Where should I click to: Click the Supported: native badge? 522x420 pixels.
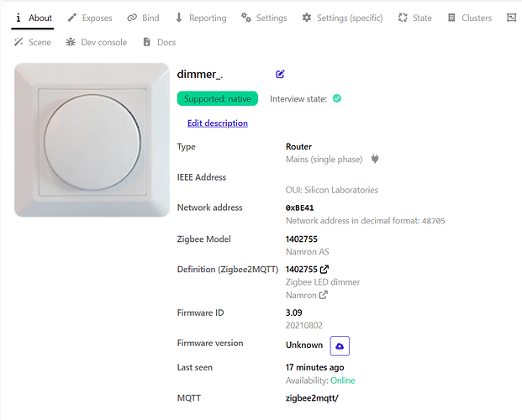[218, 99]
